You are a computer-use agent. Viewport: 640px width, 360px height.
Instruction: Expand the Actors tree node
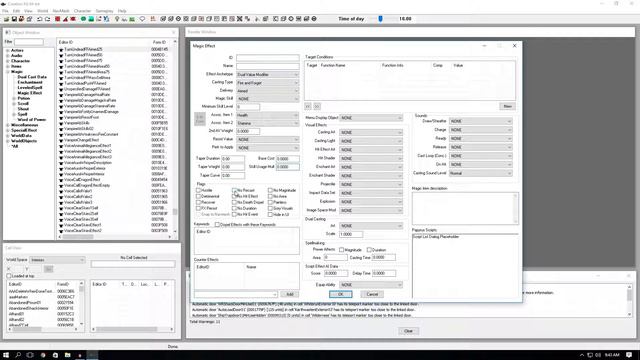[7, 51]
